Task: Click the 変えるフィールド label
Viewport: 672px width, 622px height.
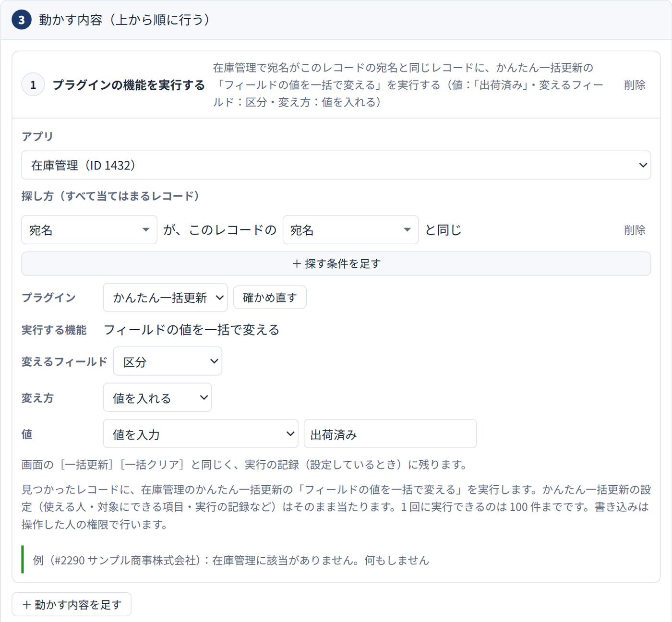Action: pyautogui.click(x=64, y=361)
